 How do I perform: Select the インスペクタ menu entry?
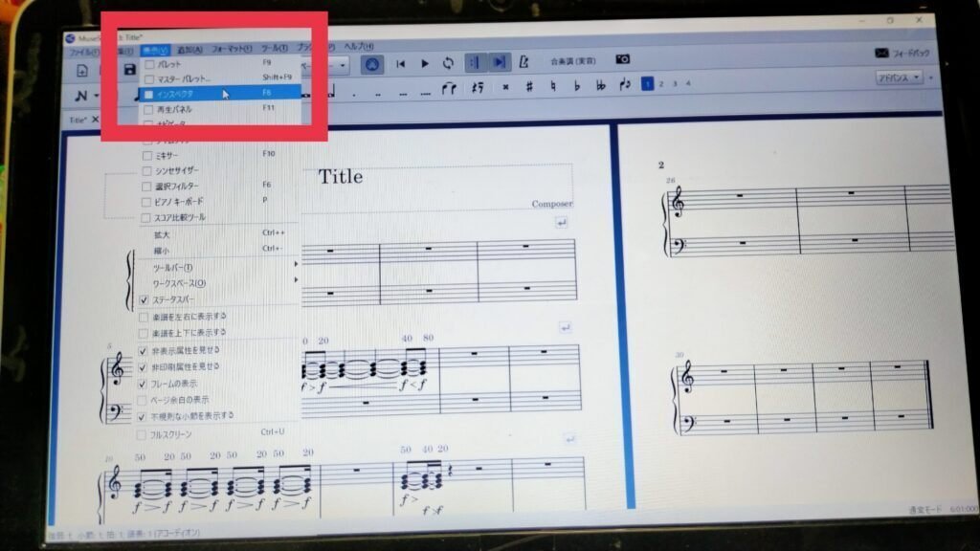pyautogui.click(x=219, y=94)
